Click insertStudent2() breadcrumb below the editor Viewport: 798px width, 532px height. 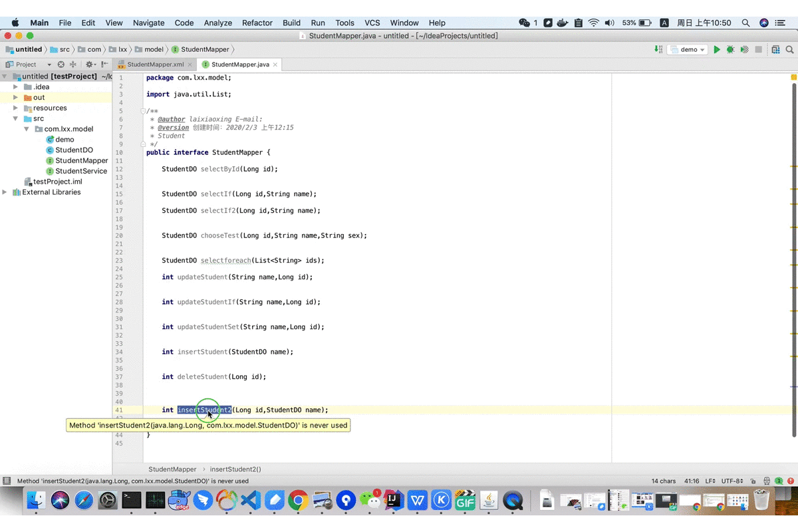click(x=235, y=469)
